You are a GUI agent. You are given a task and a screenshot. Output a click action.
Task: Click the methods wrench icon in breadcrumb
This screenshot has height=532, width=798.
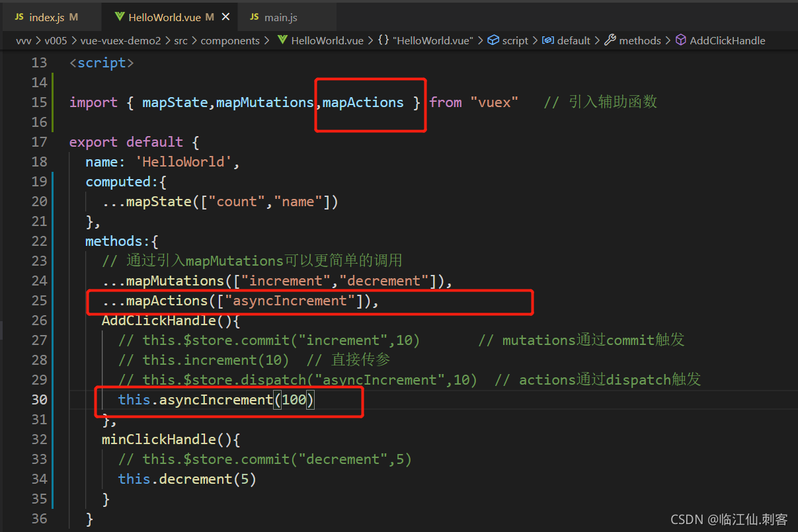pos(610,40)
